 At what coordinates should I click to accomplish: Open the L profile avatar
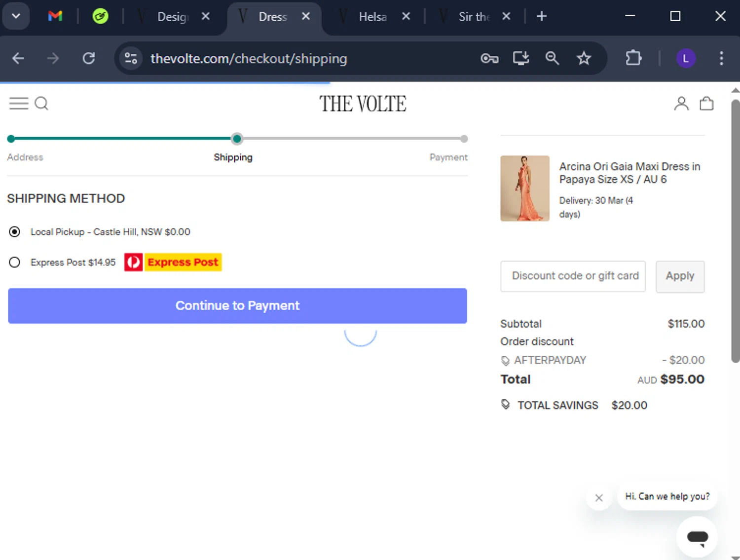[x=686, y=58]
